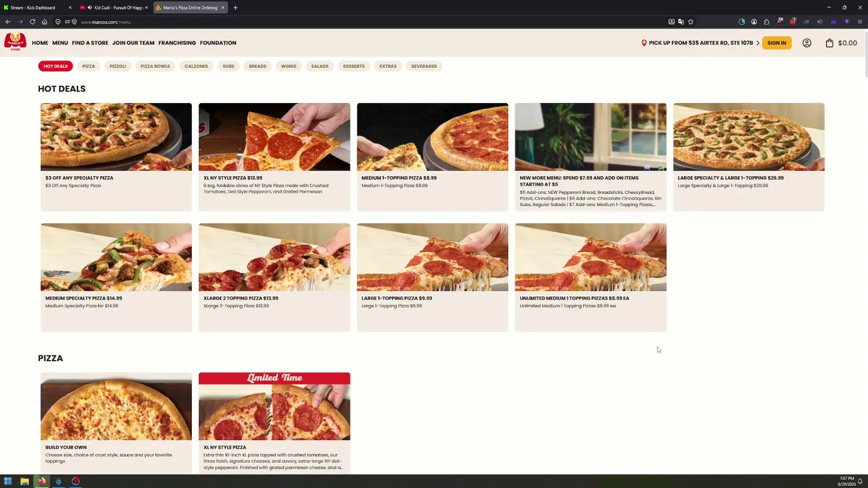Click the address bar URL field
Image resolution: width=868 pixels, height=488 pixels.
(373, 22)
